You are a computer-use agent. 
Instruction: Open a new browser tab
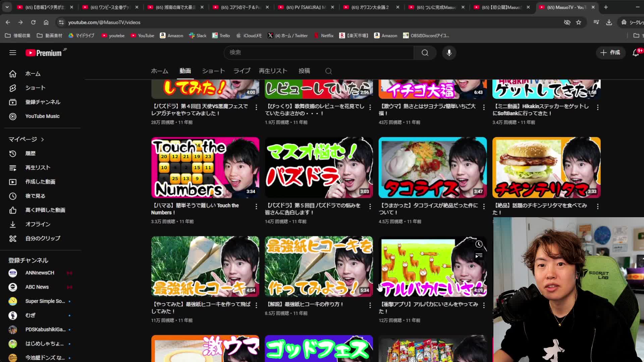[x=606, y=7]
